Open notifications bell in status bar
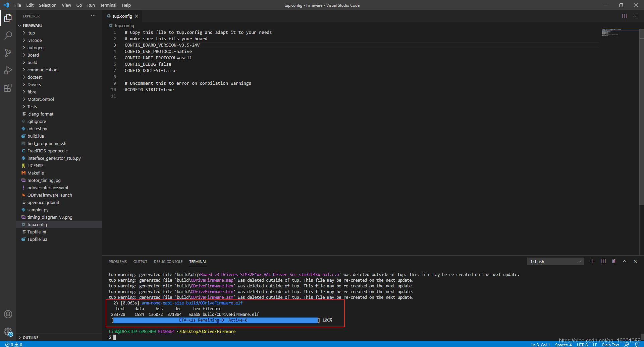The height and width of the screenshot is (347, 644). pyautogui.click(x=637, y=344)
